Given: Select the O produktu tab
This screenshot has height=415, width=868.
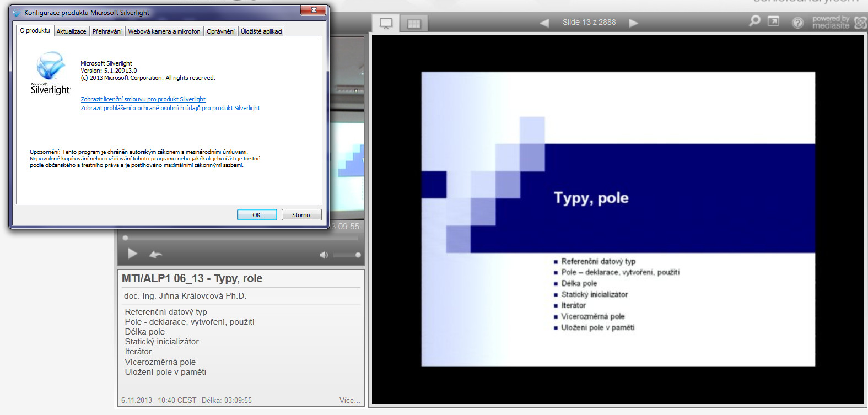Looking at the screenshot, I should tap(35, 30).
